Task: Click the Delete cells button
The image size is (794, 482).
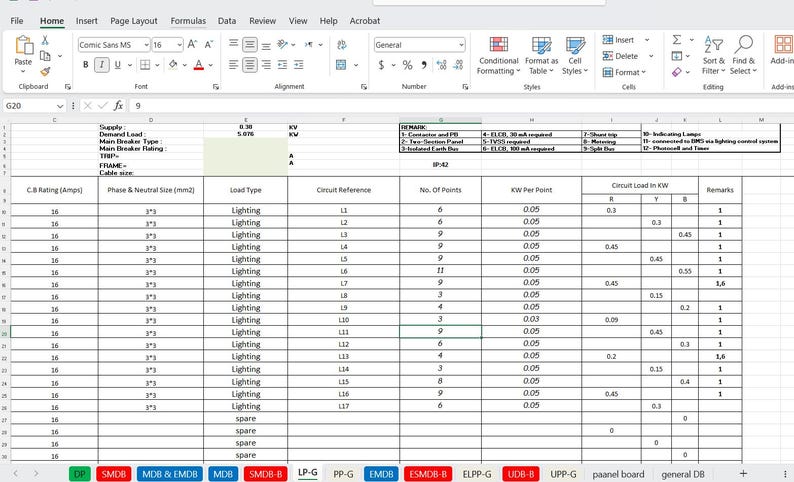Action: pos(620,56)
